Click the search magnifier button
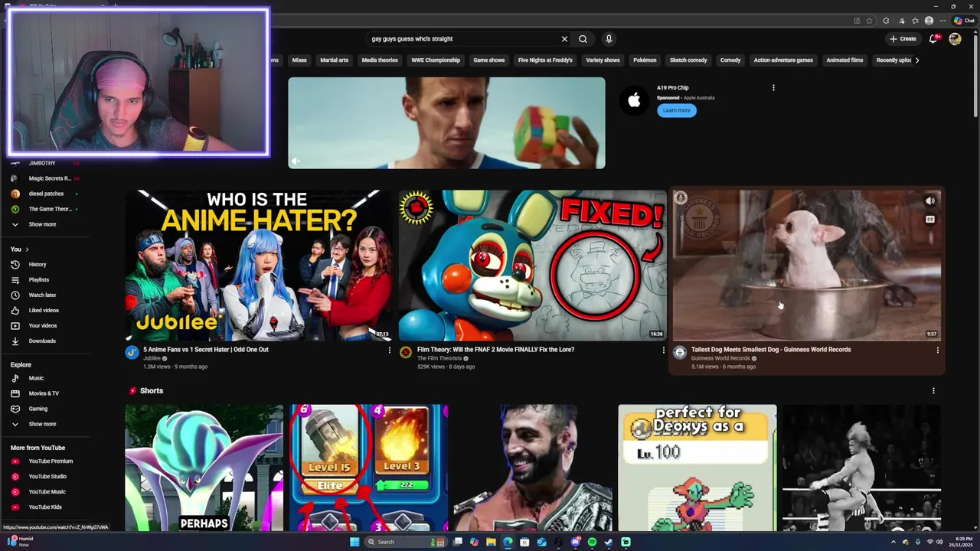The height and width of the screenshot is (551, 980). coord(583,39)
